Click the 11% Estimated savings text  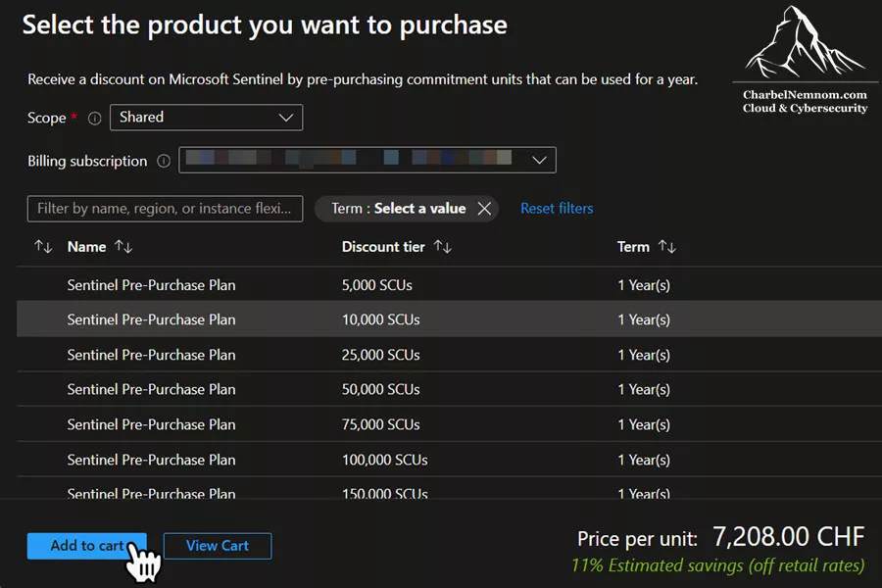[717, 565]
